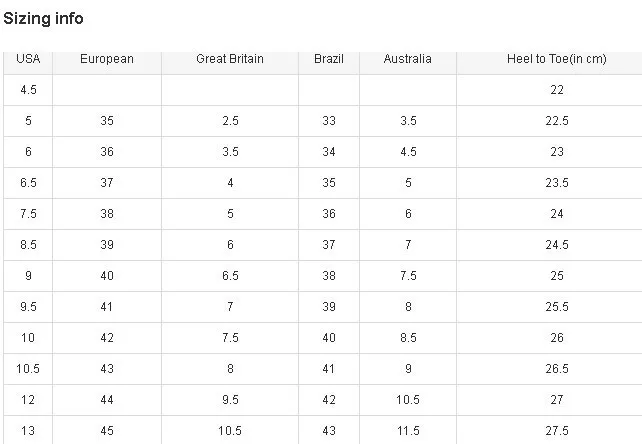Click the Brazil column header
The height and width of the screenshot is (444, 642).
329,59
